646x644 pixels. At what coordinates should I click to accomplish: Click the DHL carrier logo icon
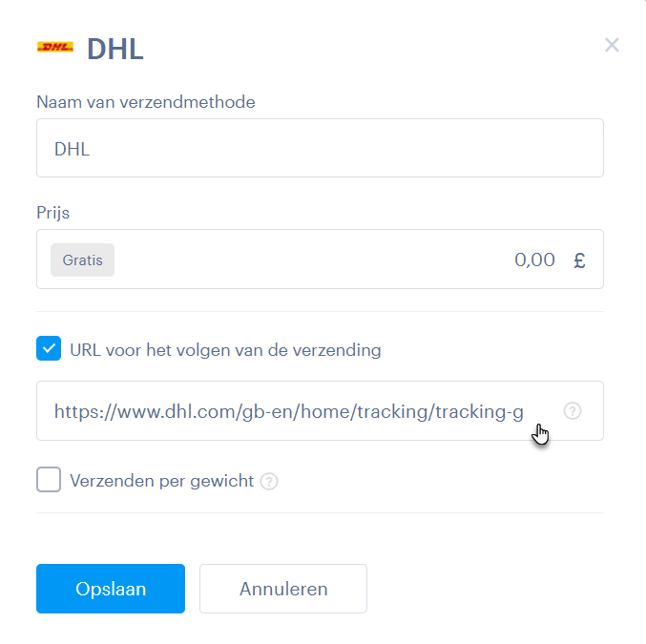point(55,48)
